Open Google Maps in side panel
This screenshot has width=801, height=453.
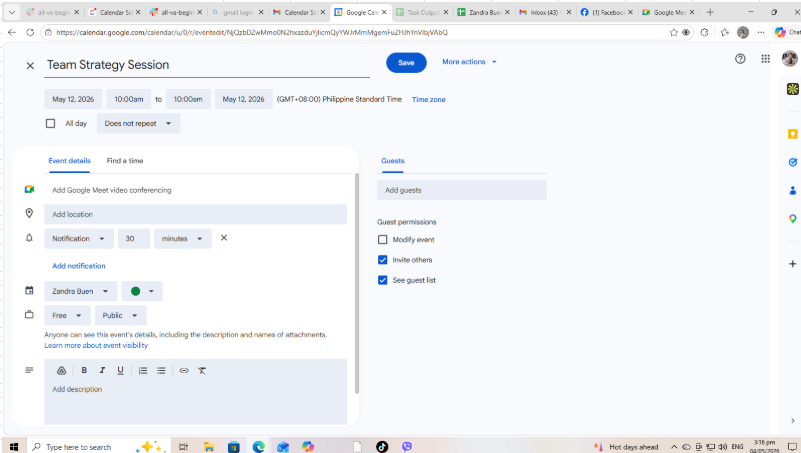[x=792, y=219]
